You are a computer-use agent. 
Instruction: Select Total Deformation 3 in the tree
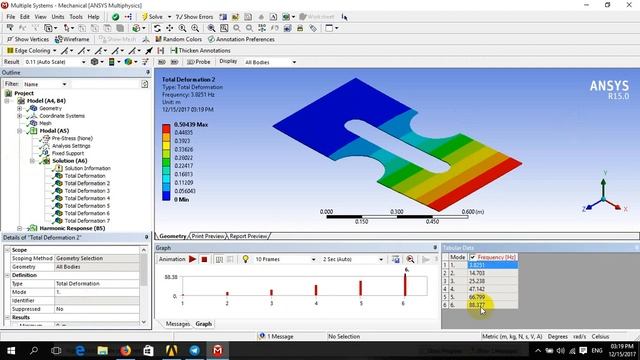point(87,191)
